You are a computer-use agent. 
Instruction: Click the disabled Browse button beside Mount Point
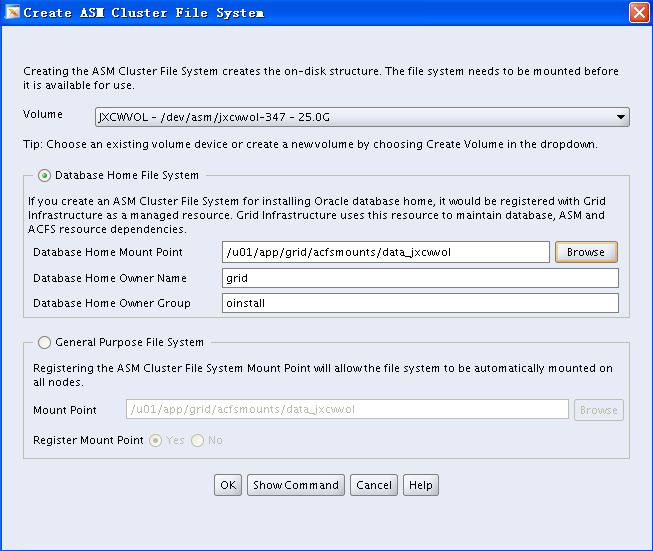[598, 410]
